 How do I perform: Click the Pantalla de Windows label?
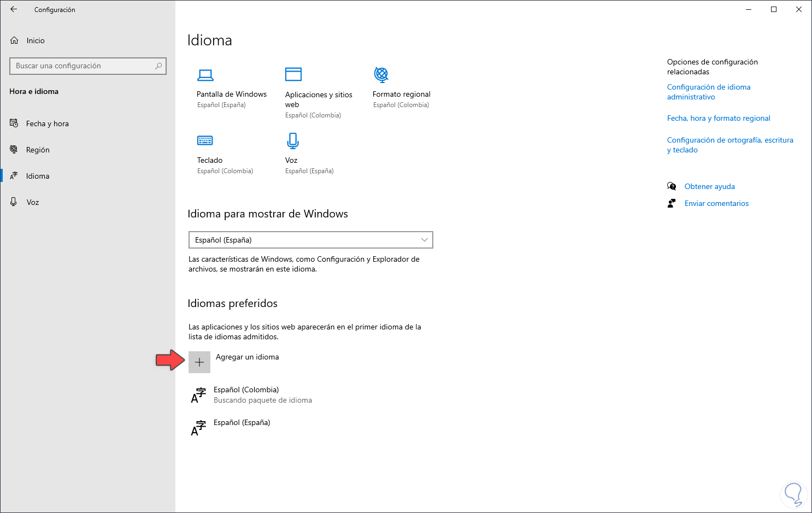[x=232, y=94]
